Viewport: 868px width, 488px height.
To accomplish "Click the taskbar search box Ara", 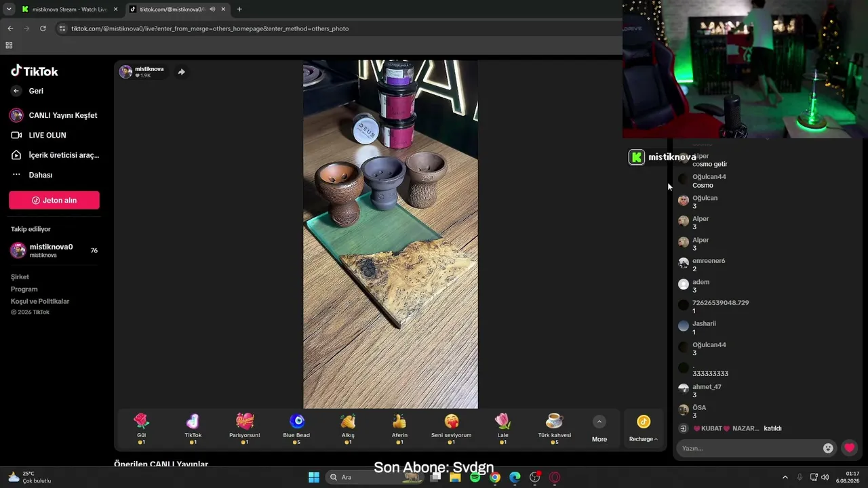I will coord(374,477).
